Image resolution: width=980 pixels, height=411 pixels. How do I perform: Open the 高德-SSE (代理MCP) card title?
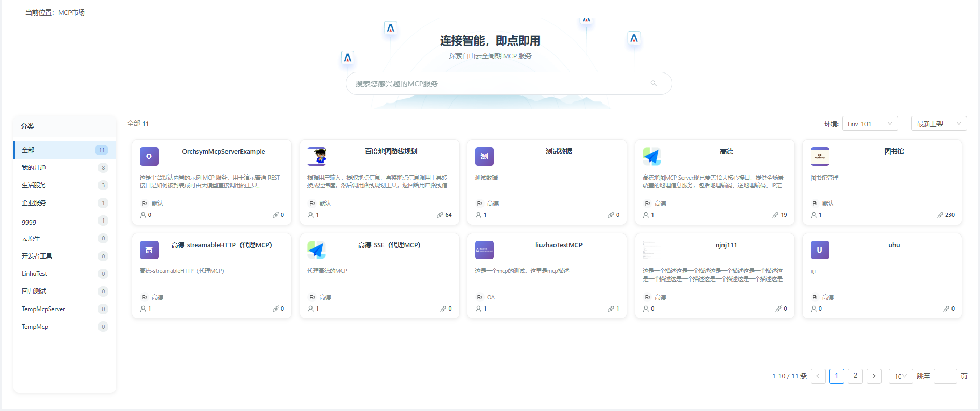pyautogui.click(x=389, y=245)
